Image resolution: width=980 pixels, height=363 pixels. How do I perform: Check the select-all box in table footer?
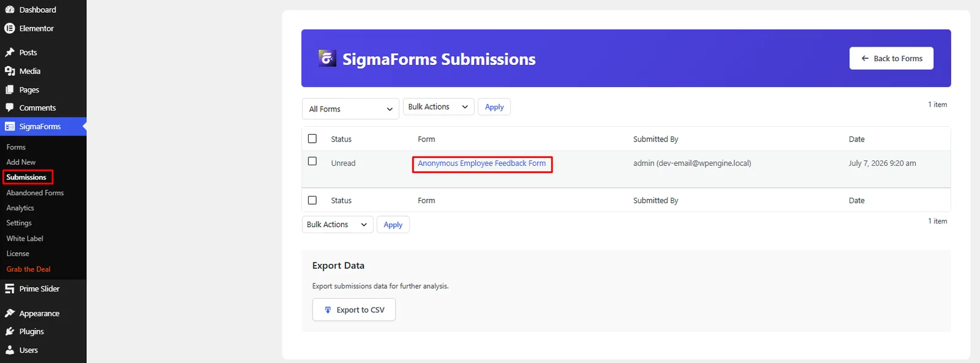point(312,200)
